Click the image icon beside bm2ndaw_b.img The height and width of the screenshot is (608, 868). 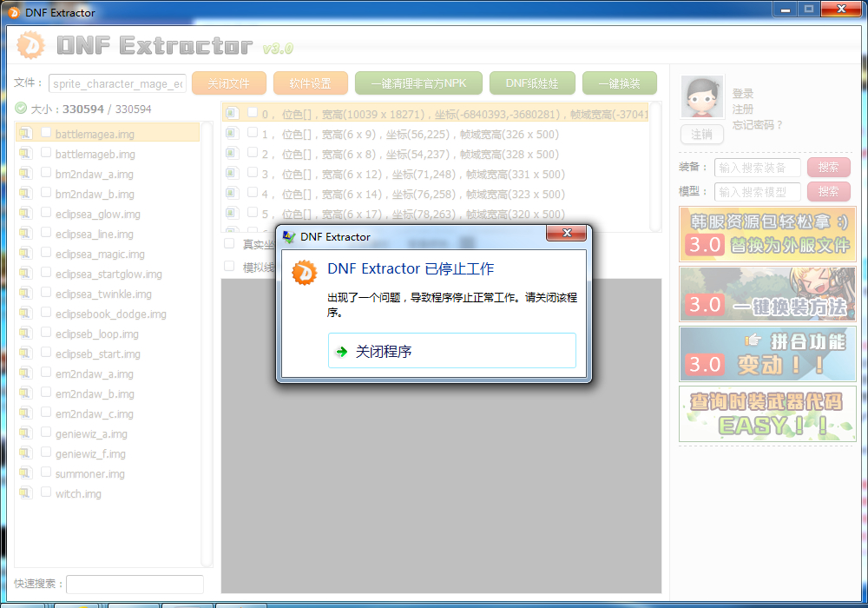tap(25, 193)
